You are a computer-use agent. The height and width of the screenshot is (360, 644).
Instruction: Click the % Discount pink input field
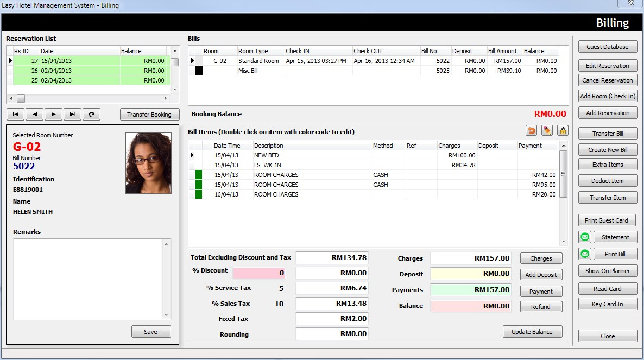259,273
